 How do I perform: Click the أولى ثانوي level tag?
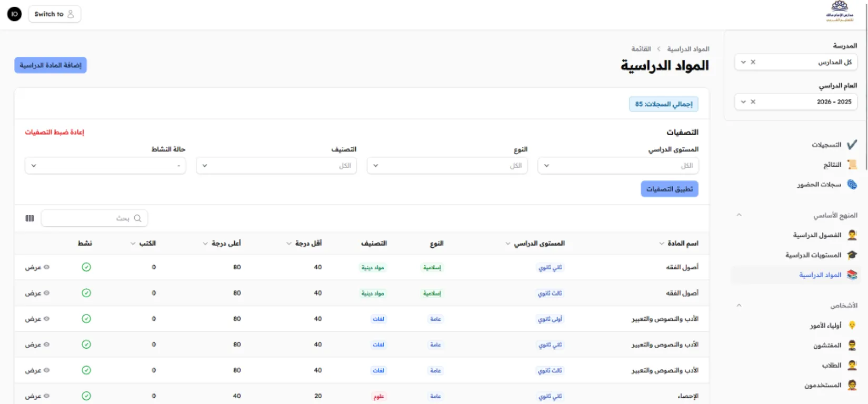pos(550,319)
